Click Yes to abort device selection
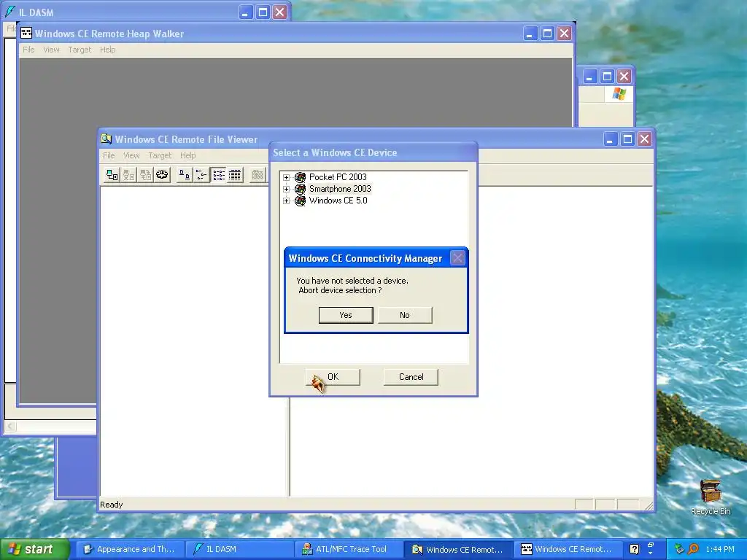This screenshot has width=747, height=560. [345, 315]
